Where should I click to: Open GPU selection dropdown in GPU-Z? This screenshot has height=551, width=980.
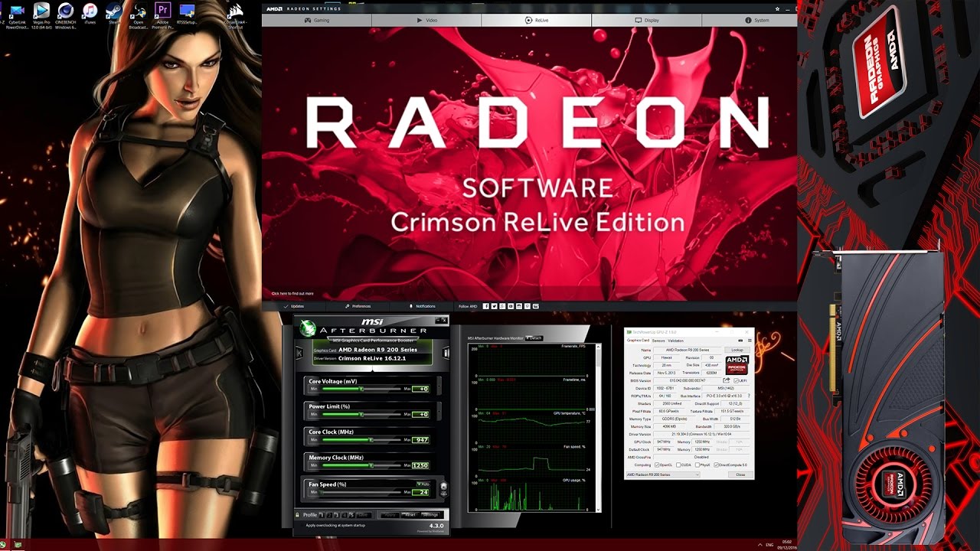click(x=663, y=474)
